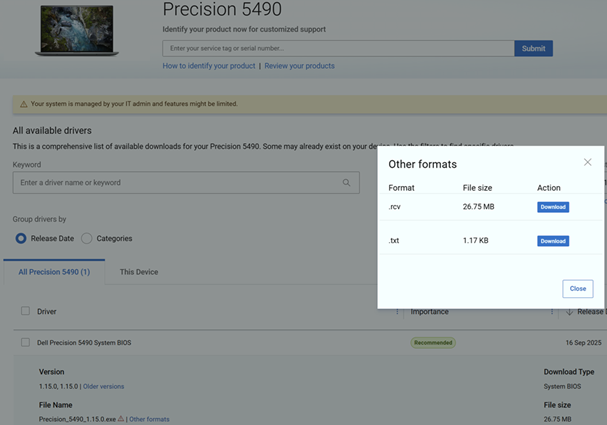Image resolution: width=607 pixels, height=425 pixels.
Task: Click the warning icon beside Precision_5490_1.15.0.exe
Action: coord(121,419)
